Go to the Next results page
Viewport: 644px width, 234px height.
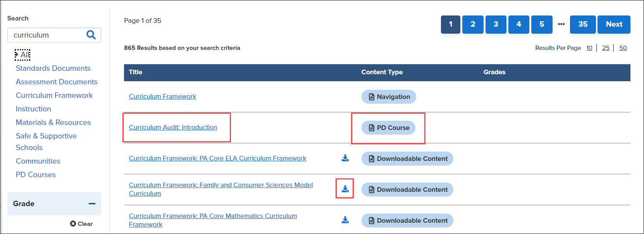(x=614, y=24)
